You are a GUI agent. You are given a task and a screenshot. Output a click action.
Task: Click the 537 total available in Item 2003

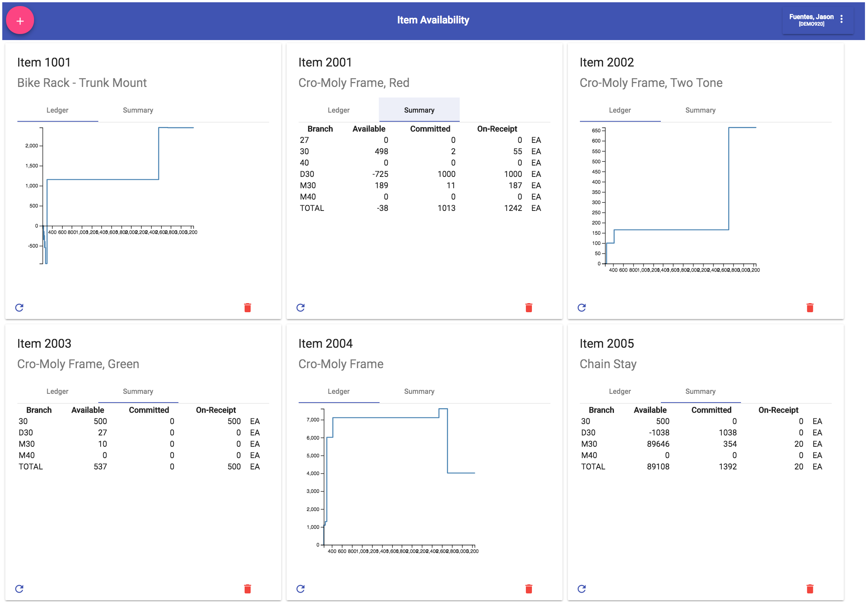point(100,467)
